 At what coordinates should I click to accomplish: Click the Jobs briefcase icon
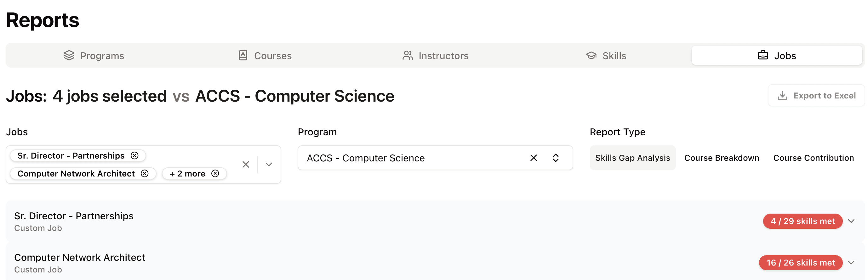[x=763, y=55]
